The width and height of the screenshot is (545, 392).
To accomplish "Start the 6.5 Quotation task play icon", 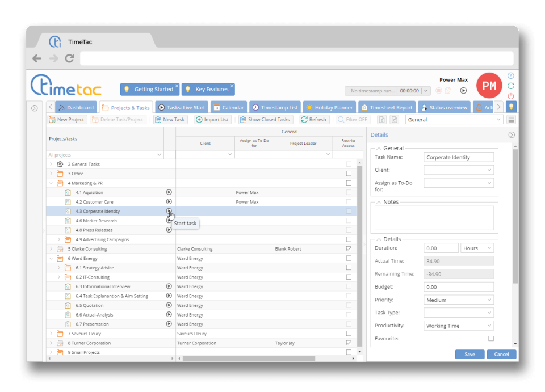I will (x=169, y=305).
